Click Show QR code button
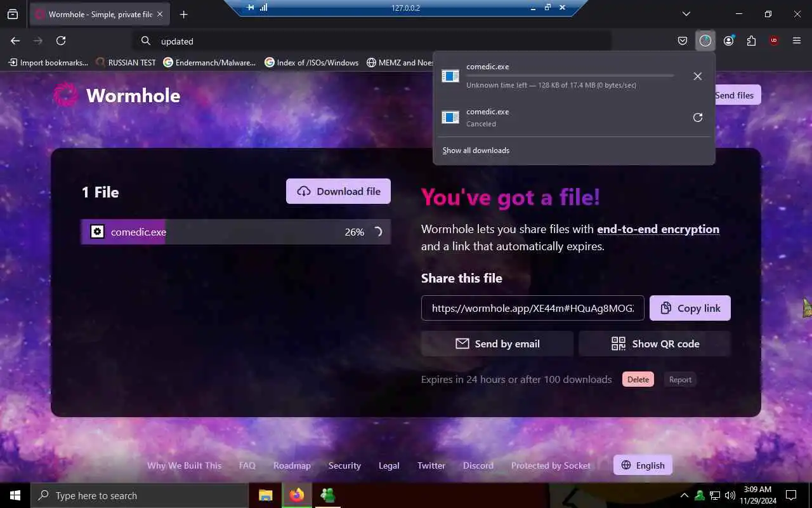Screen dimensions: 812x508 [x=655, y=344]
